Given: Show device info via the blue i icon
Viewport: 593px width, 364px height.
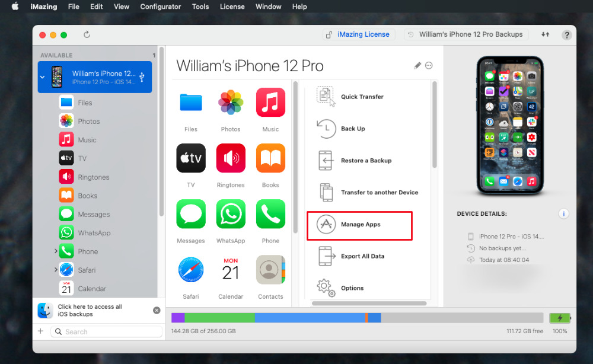Looking at the screenshot, I should click(x=563, y=213).
